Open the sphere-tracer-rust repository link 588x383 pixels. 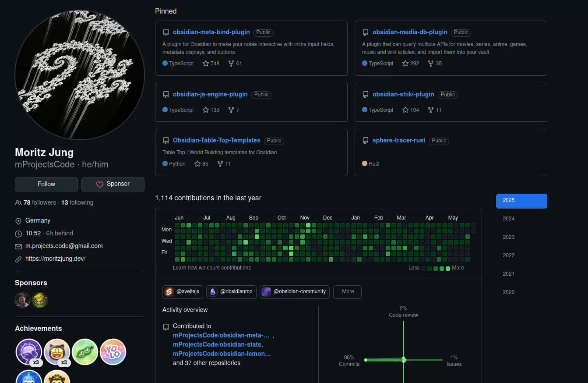[399, 140]
